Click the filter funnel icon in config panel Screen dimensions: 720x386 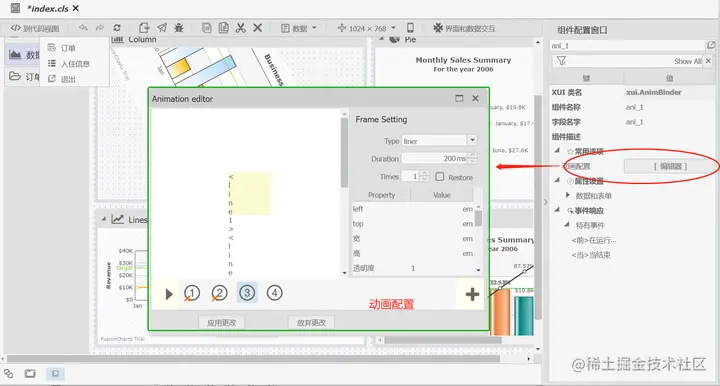[561, 61]
